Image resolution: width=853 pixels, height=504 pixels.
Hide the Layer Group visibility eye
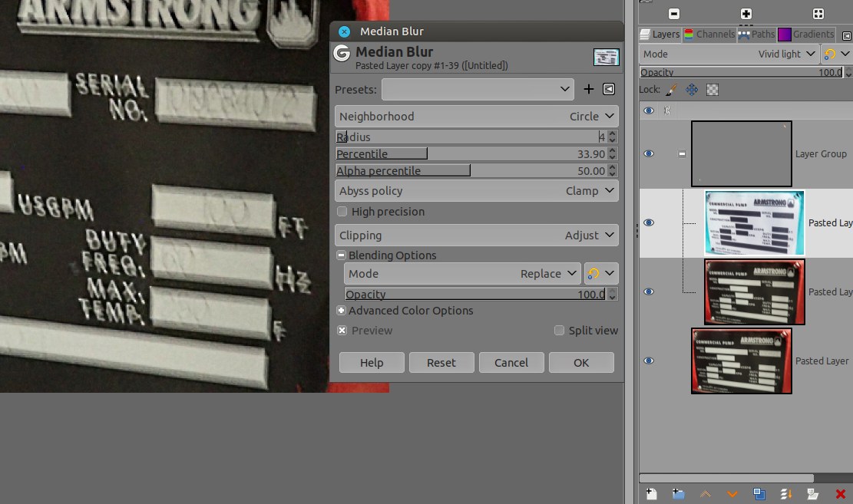pos(649,154)
